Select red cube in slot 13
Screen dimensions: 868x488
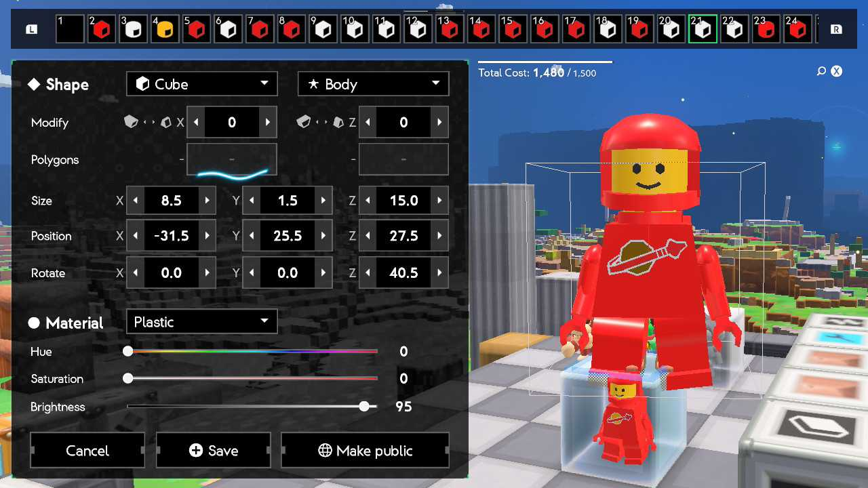(x=450, y=29)
